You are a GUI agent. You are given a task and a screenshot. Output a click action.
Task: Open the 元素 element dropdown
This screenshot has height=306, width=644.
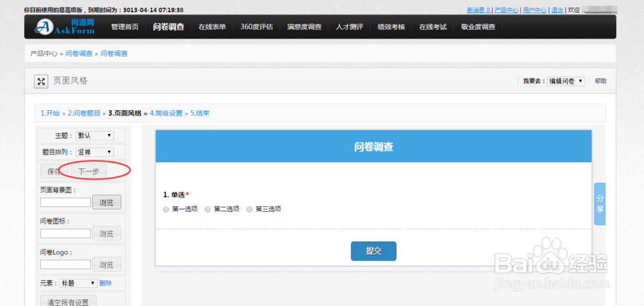tap(79, 283)
